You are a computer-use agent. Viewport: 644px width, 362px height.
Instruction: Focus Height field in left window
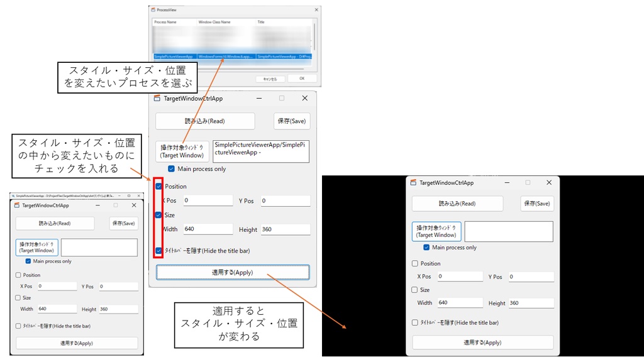pos(118,309)
